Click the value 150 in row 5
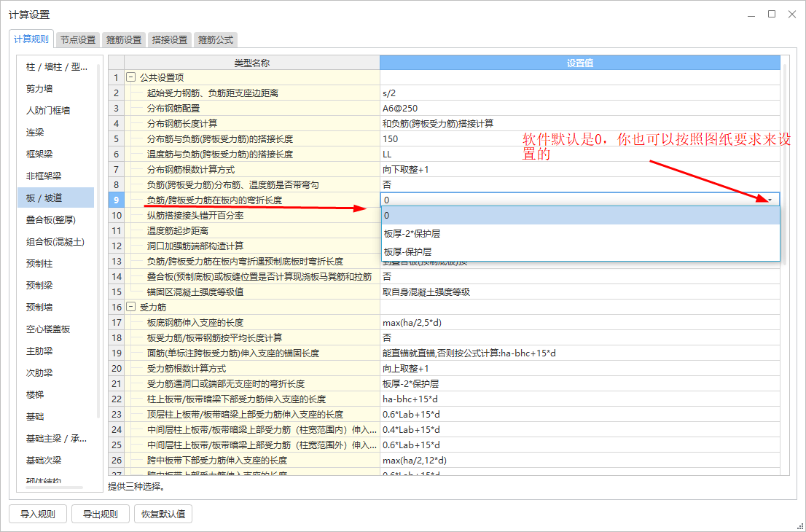 click(580, 138)
